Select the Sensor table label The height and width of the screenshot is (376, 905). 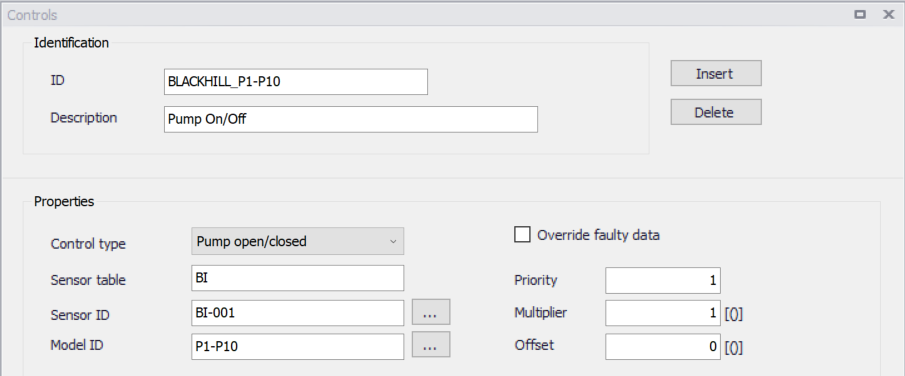[x=88, y=281]
